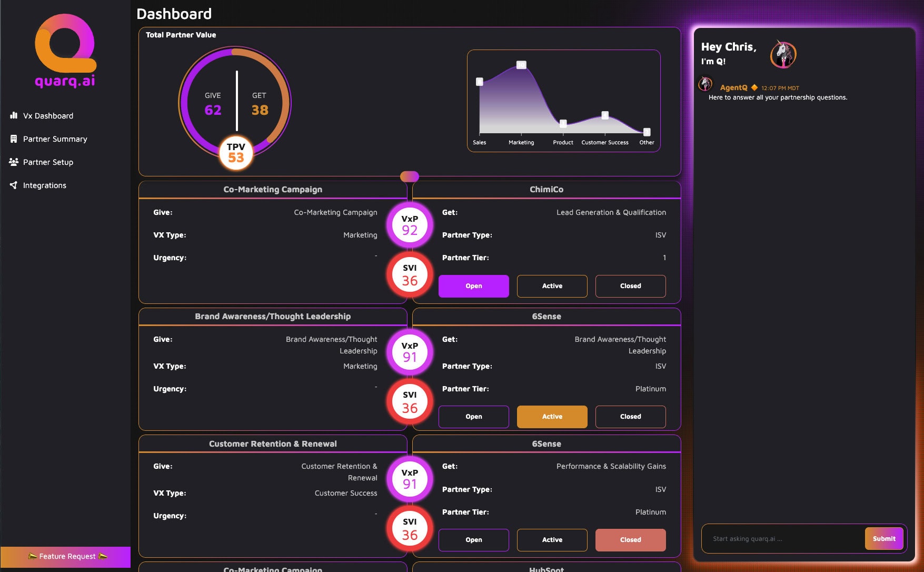The image size is (924, 572).
Task: Select the Customer Success chart data point
Action: click(605, 115)
